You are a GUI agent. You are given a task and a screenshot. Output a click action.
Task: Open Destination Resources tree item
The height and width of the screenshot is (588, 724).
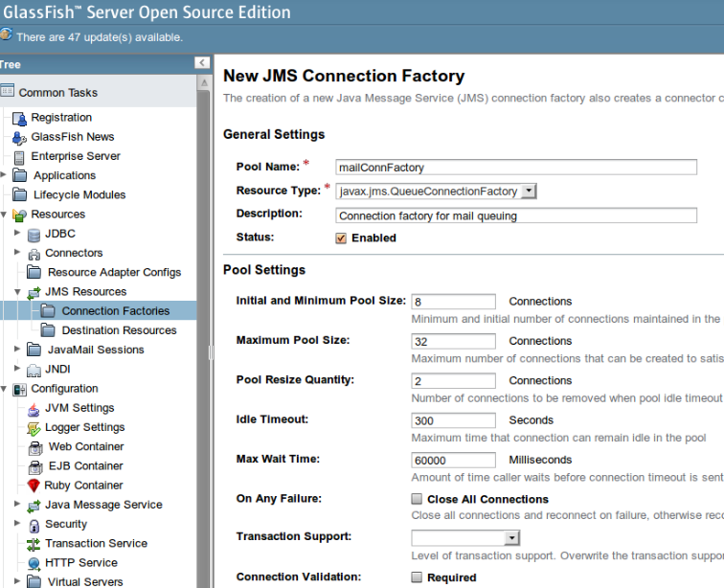pyautogui.click(x=119, y=330)
